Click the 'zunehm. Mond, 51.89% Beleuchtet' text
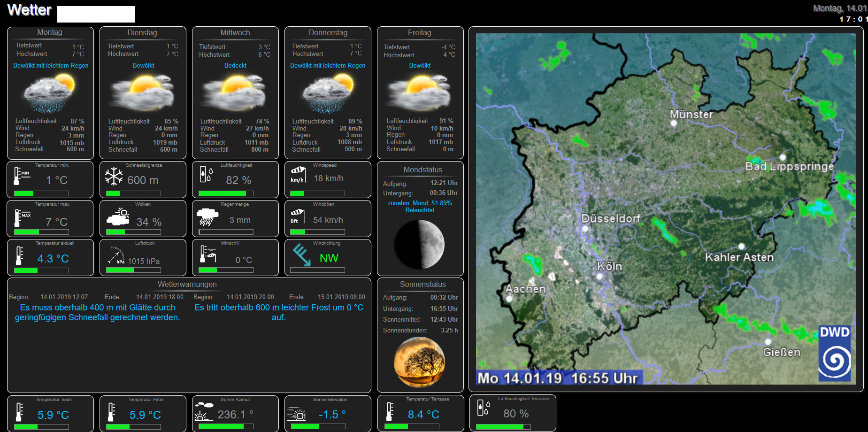868x432 pixels. pyautogui.click(x=420, y=207)
